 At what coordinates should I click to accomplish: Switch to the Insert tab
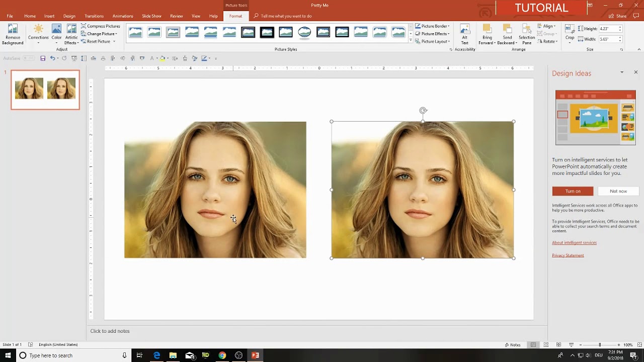pyautogui.click(x=49, y=16)
